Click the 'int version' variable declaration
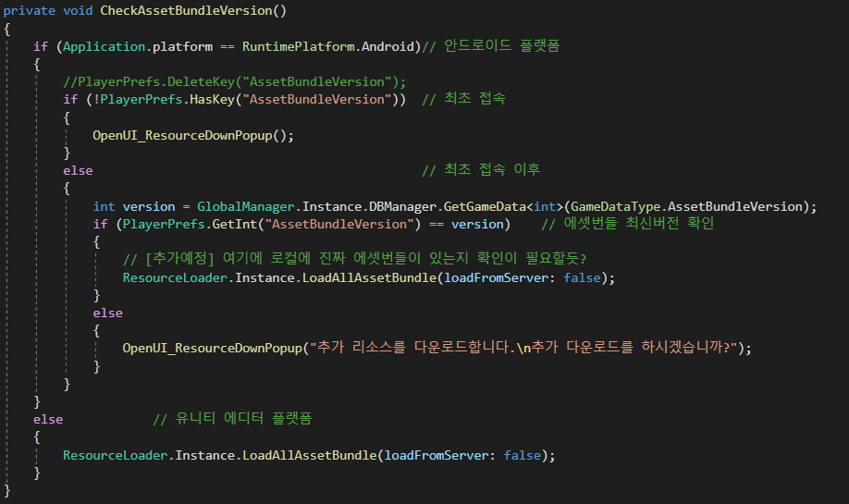The width and height of the screenshot is (849, 504). pyautogui.click(x=134, y=207)
